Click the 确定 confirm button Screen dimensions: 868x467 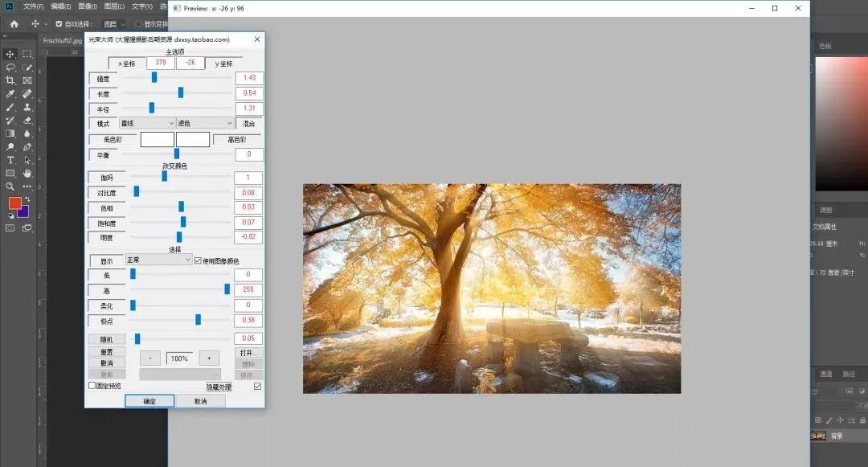(149, 401)
